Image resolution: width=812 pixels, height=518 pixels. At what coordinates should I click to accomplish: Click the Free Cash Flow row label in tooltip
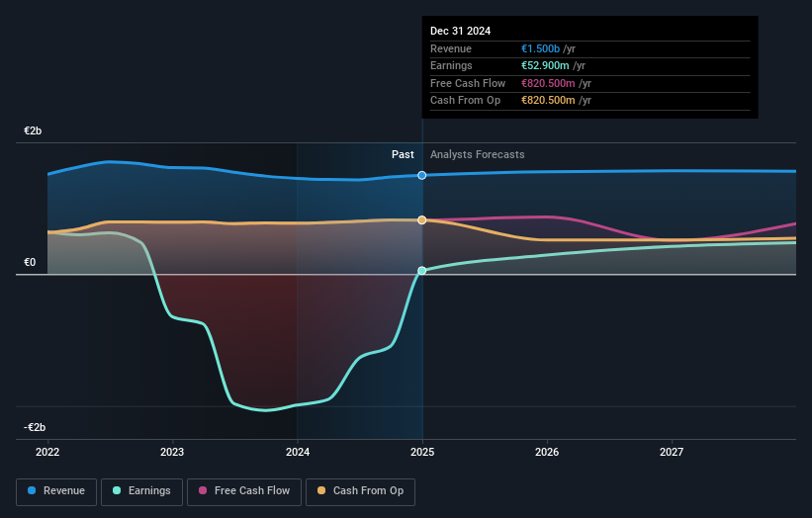468,83
